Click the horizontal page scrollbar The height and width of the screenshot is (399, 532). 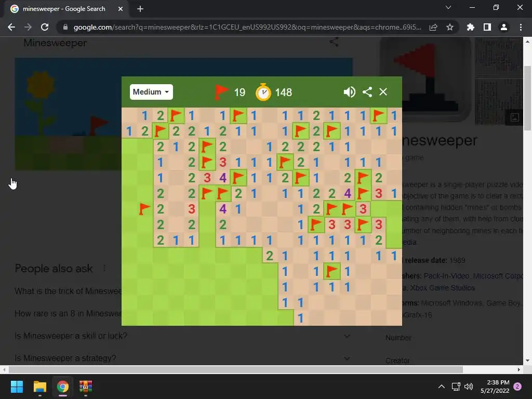[236, 369]
